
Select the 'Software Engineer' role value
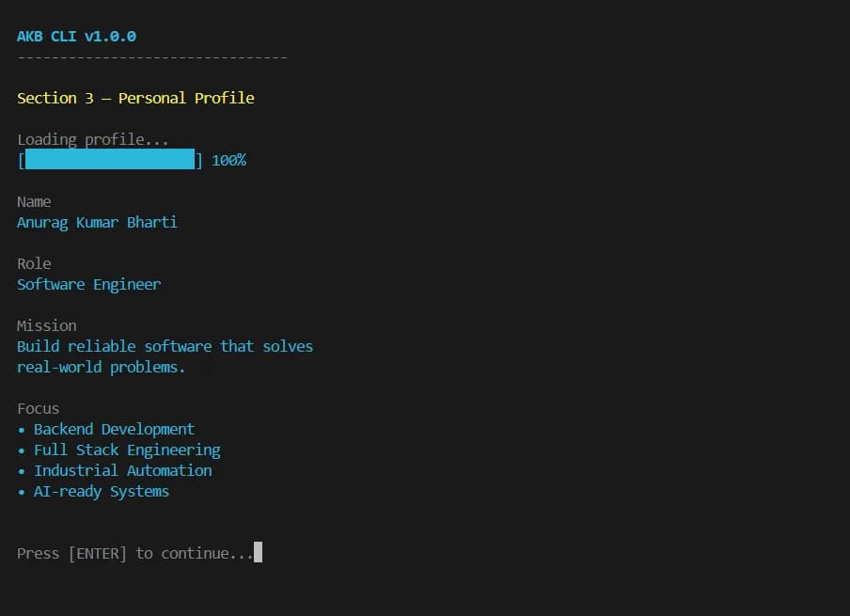(89, 285)
